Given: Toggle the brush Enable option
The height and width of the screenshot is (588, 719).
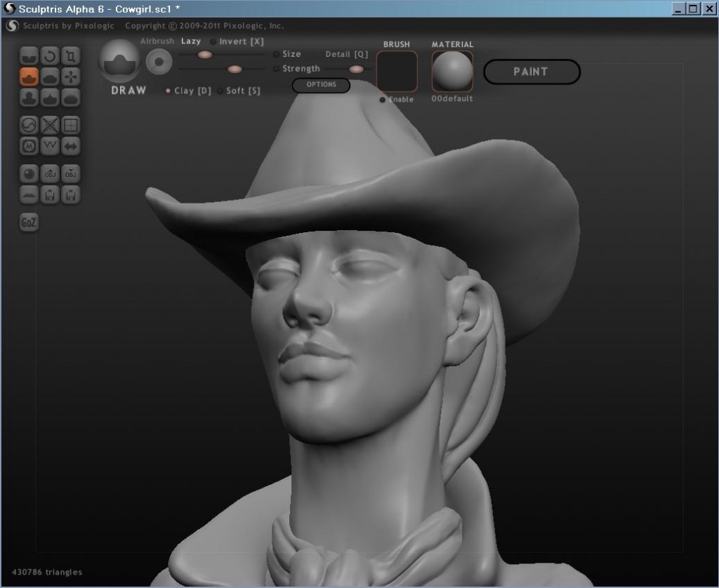Looking at the screenshot, I should [x=383, y=100].
